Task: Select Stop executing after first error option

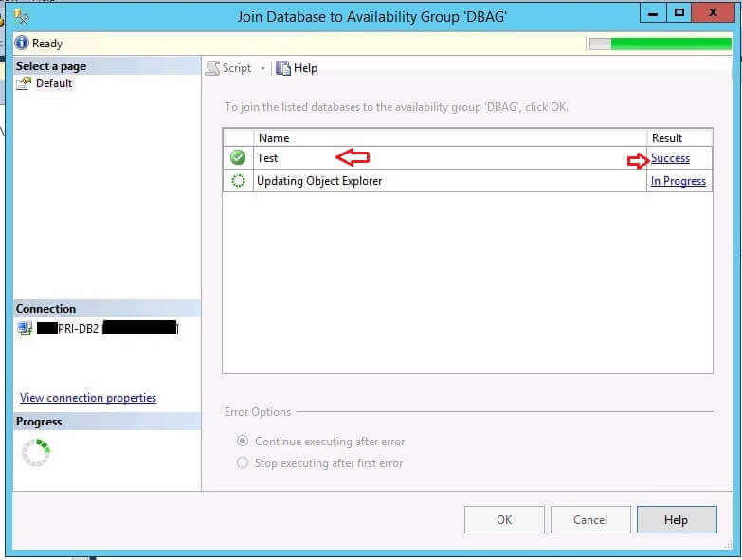Action: 320,463
